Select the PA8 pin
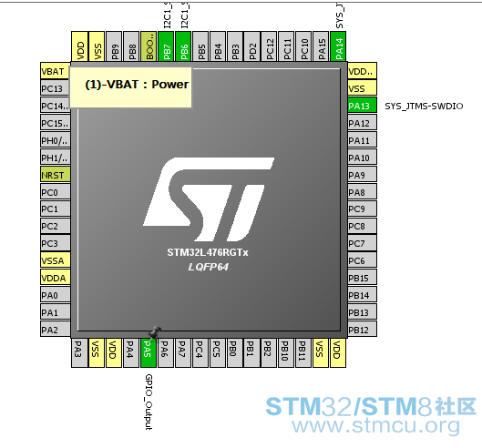This screenshot has width=482, height=448. tap(362, 192)
